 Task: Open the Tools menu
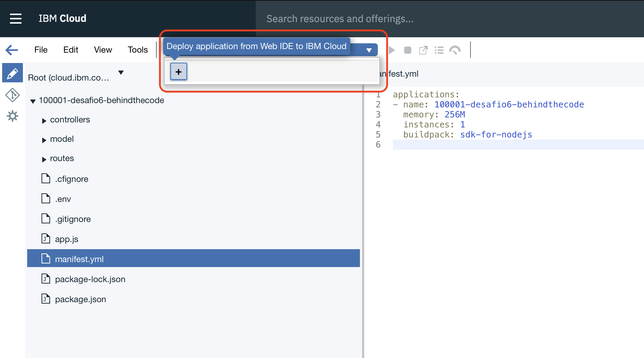point(138,50)
